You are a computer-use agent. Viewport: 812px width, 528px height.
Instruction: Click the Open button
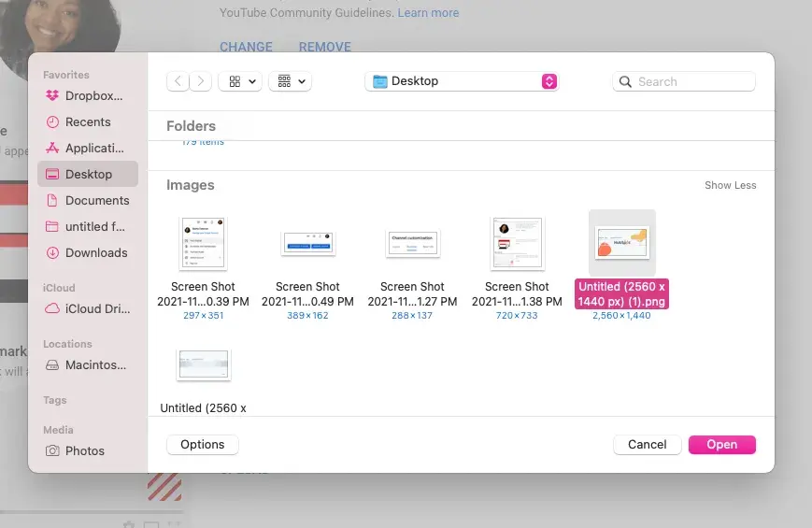point(722,445)
